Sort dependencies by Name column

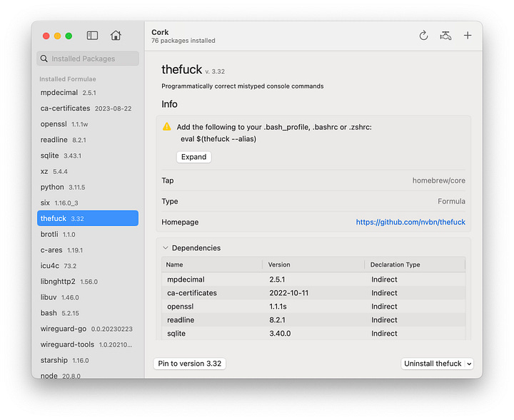(x=212, y=265)
